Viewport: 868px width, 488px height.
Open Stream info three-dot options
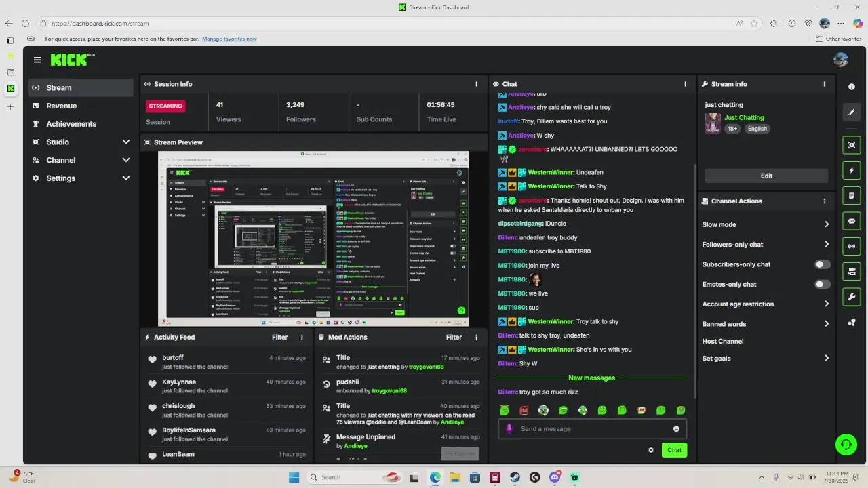point(825,84)
